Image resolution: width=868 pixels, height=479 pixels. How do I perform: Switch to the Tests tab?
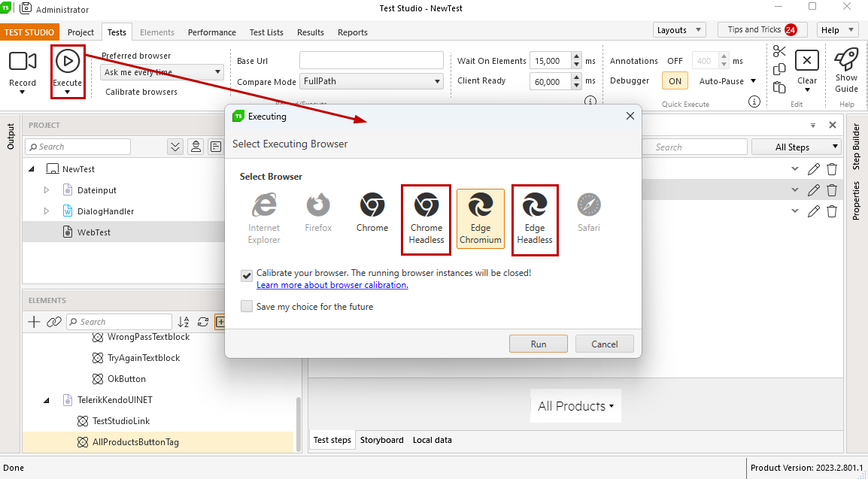tap(117, 32)
